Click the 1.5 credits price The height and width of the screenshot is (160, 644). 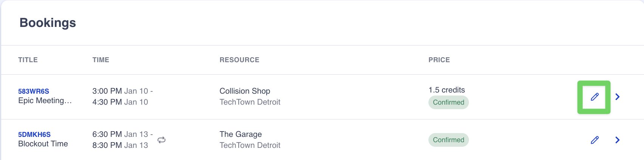[x=447, y=90]
